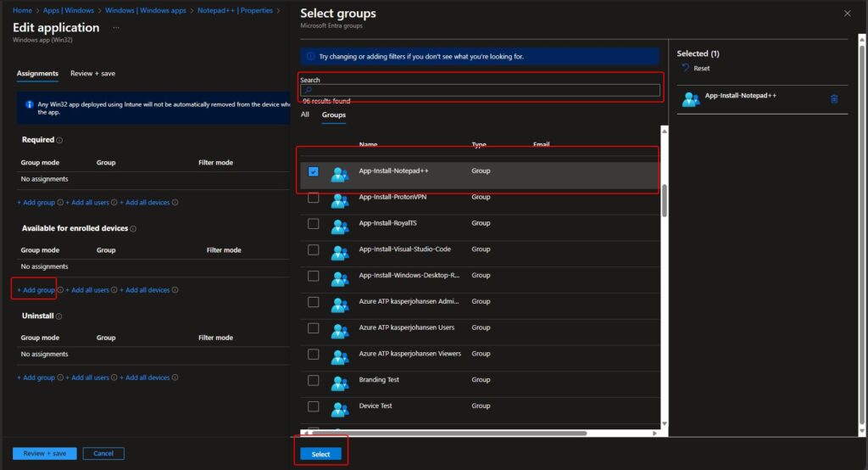The height and width of the screenshot is (470, 868).
Task: Check the Branding Test group checkbox
Action: tap(314, 380)
